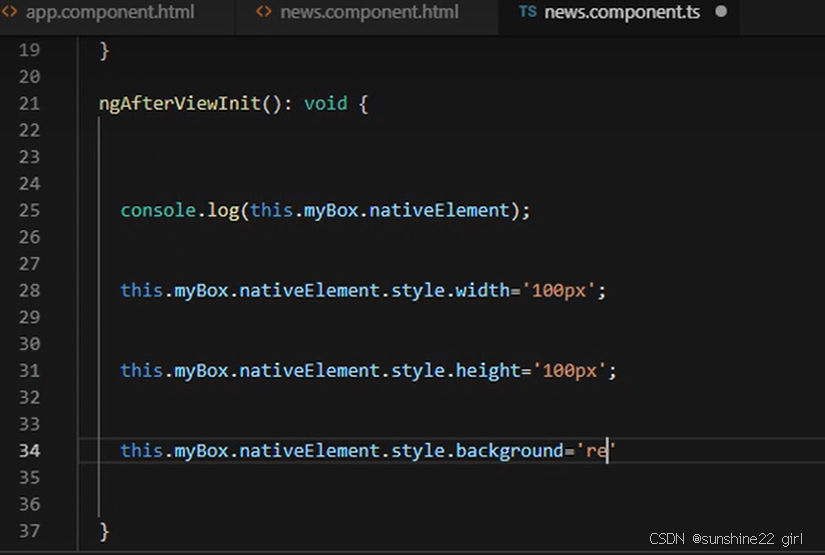
Task: Click the style property on line 28
Action: [418, 290]
